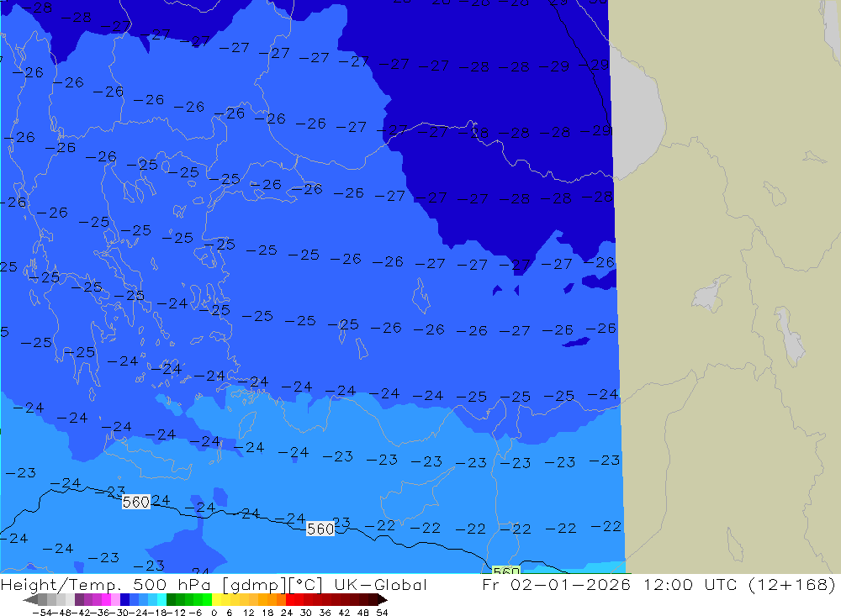Click the gray left arrow of color bar
This screenshot has height=616, width=841.
coord(30,600)
